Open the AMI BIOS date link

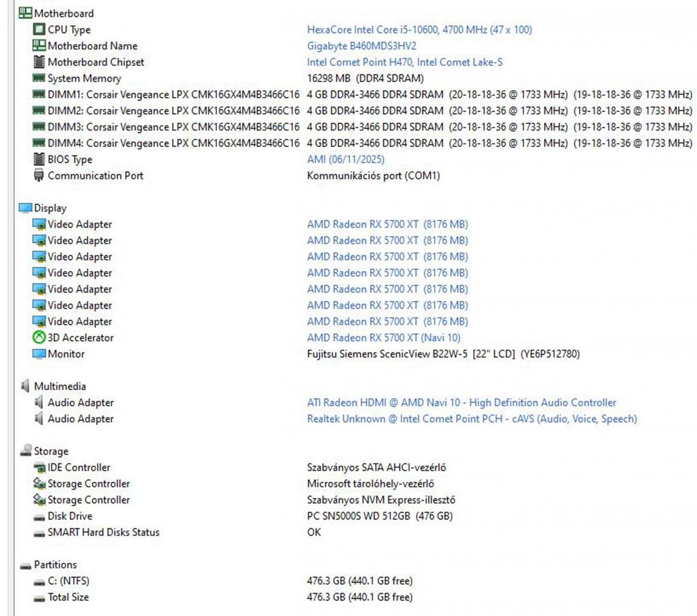click(345, 159)
